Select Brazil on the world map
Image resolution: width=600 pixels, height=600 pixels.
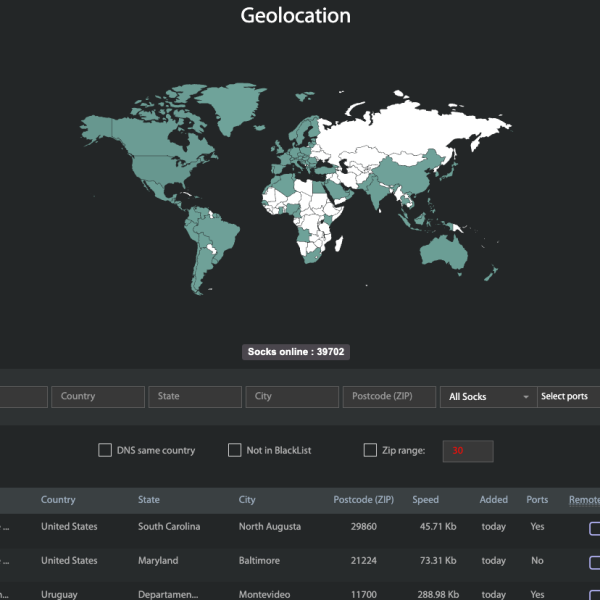(218, 233)
